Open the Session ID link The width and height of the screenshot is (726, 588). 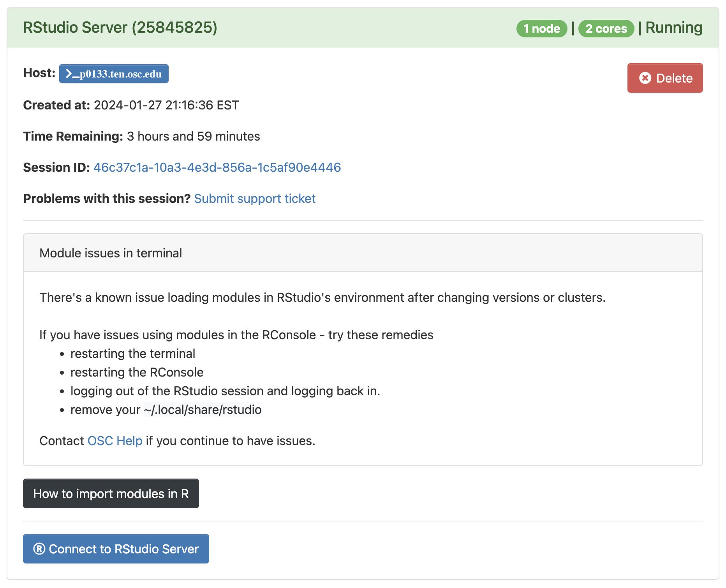point(217,167)
